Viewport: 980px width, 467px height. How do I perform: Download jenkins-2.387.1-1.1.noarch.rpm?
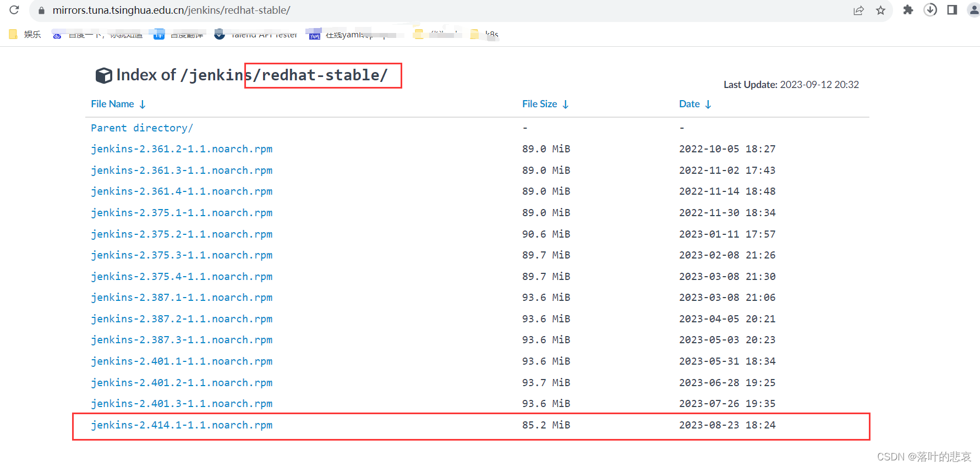[x=182, y=298]
